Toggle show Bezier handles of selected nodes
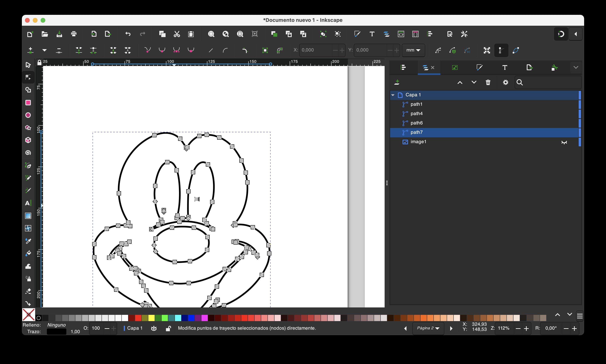This screenshot has width=606, height=364. pyautogui.click(x=501, y=50)
